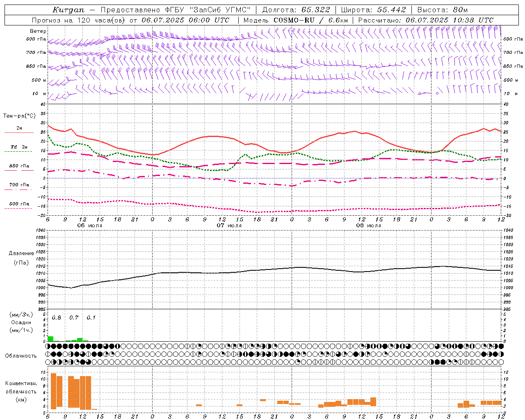Click the "0.1" three-hour precipitation value
The image size is (525, 420).
[91, 318]
